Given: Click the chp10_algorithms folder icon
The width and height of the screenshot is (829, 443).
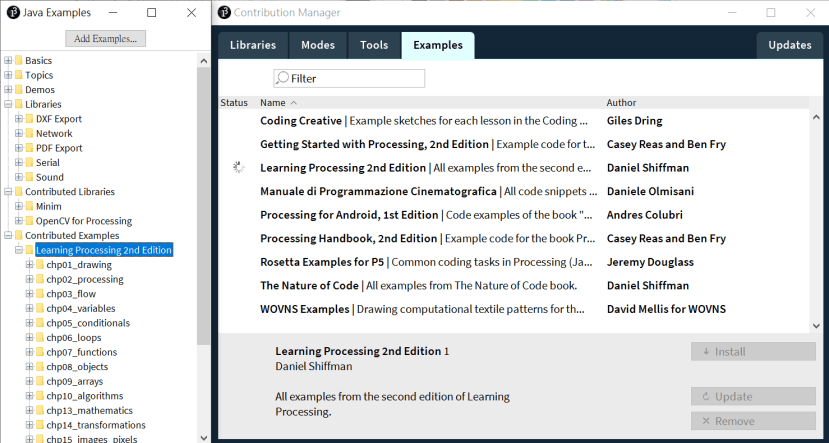Looking at the screenshot, I should point(40,395).
